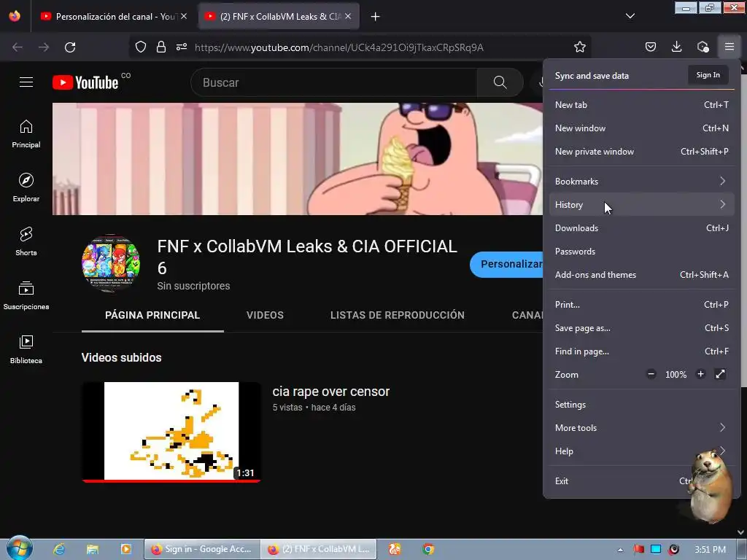The image size is (747, 560).
Task: Open Settings from Firefox menu
Action: 642,404
